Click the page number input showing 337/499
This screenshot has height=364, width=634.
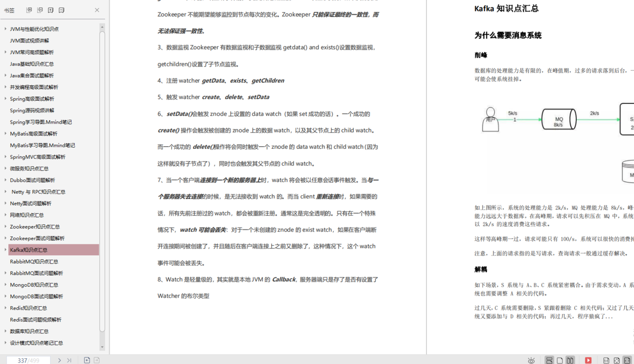click(28, 360)
